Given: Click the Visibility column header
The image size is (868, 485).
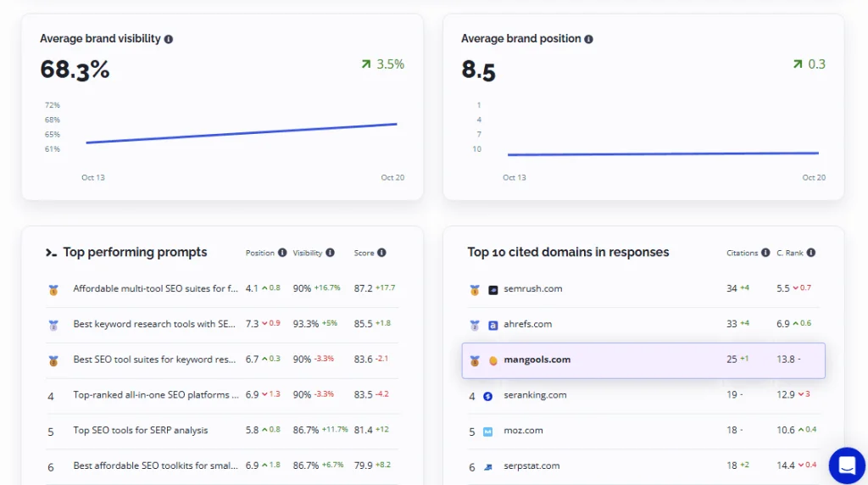Looking at the screenshot, I should click(307, 253).
